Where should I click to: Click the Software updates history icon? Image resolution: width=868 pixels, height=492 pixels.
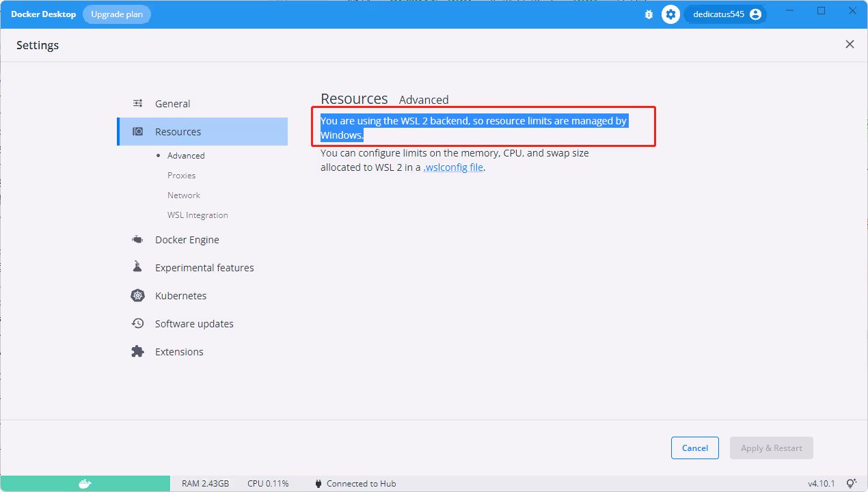coord(137,324)
